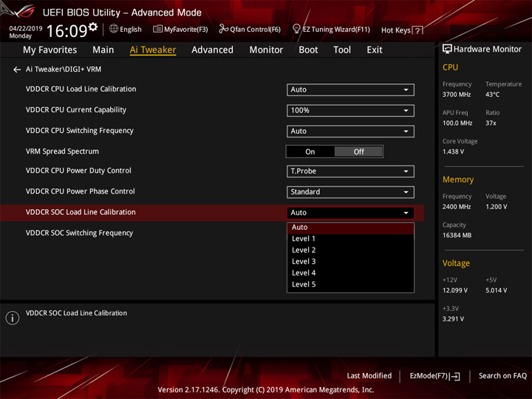This screenshot has height=399, width=532.
Task: Click Search on FAQ
Action: click(503, 376)
